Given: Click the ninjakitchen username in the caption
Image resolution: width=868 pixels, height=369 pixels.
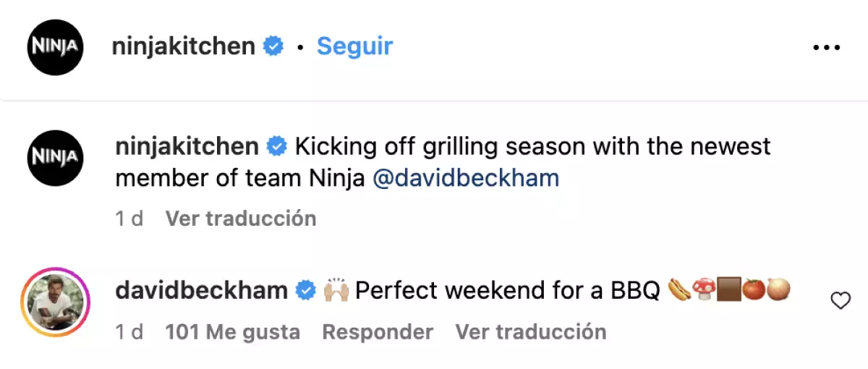Looking at the screenshot, I should pyautogui.click(x=187, y=147).
